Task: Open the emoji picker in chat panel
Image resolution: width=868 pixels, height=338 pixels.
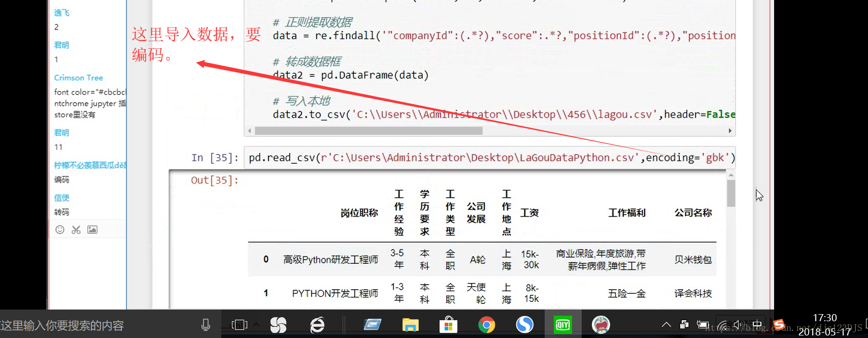Action: 60,230
